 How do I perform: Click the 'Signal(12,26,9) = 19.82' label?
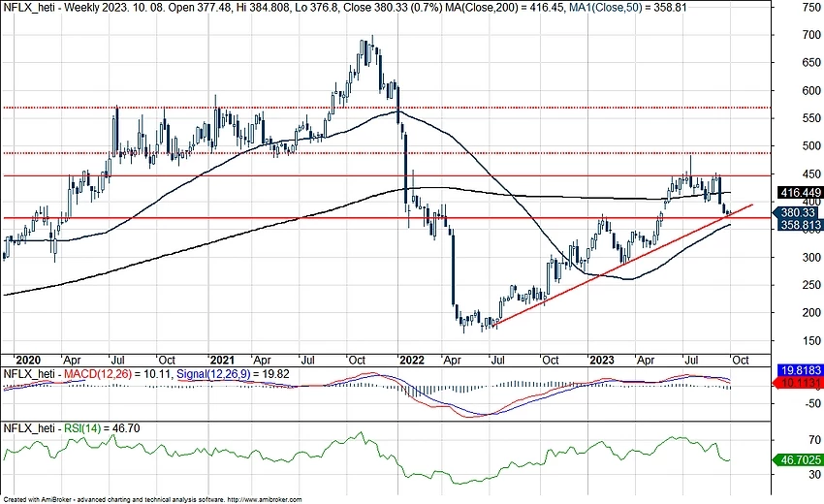(233, 374)
